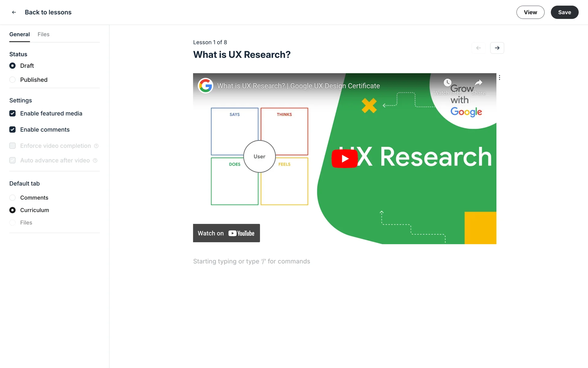Open help icon beside Enforce video completion
This screenshot has height=368, width=588.
pos(96,146)
